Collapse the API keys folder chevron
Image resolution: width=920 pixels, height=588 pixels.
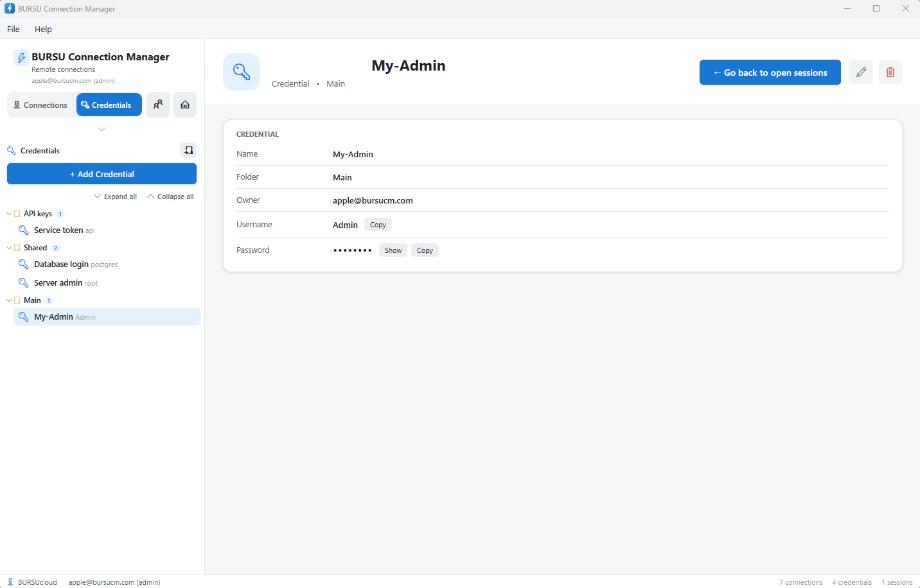pyautogui.click(x=9, y=214)
